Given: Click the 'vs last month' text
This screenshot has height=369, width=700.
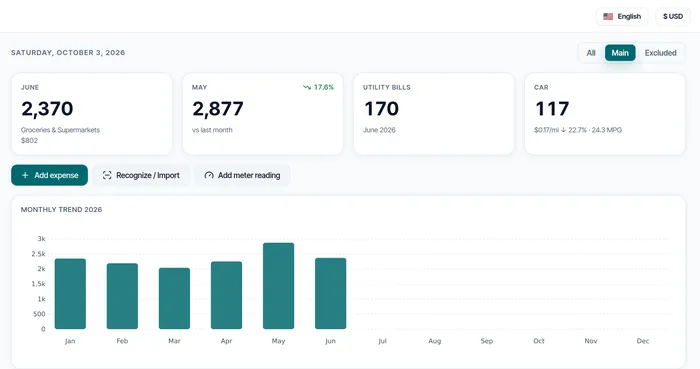Looking at the screenshot, I should tap(212, 130).
